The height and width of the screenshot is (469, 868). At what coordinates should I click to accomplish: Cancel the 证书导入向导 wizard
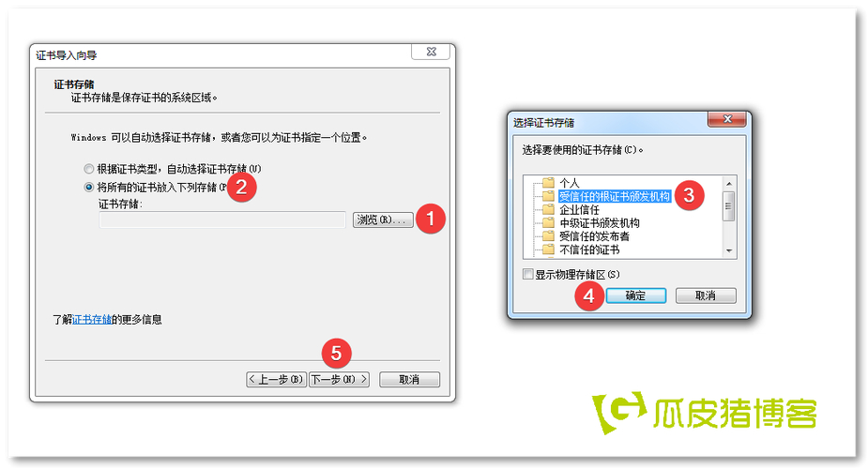click(409, 379)
